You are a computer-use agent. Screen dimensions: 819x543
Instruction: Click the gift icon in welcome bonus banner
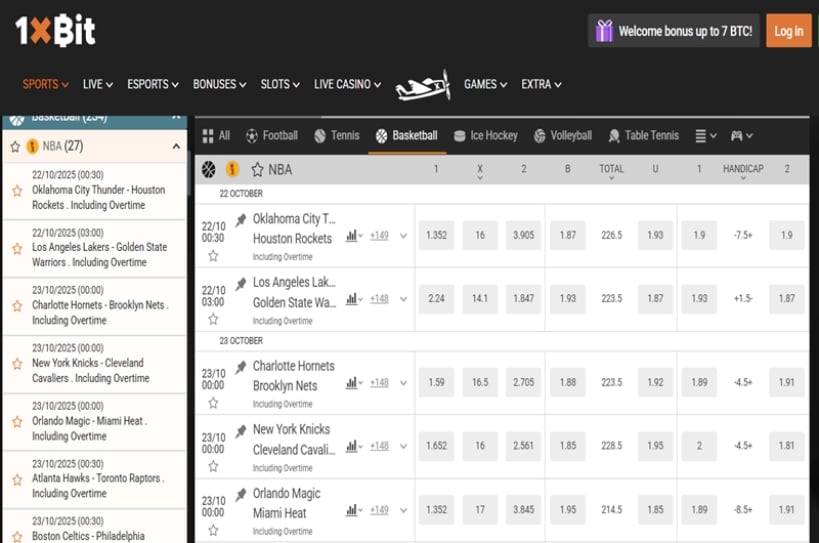[604, 31]
